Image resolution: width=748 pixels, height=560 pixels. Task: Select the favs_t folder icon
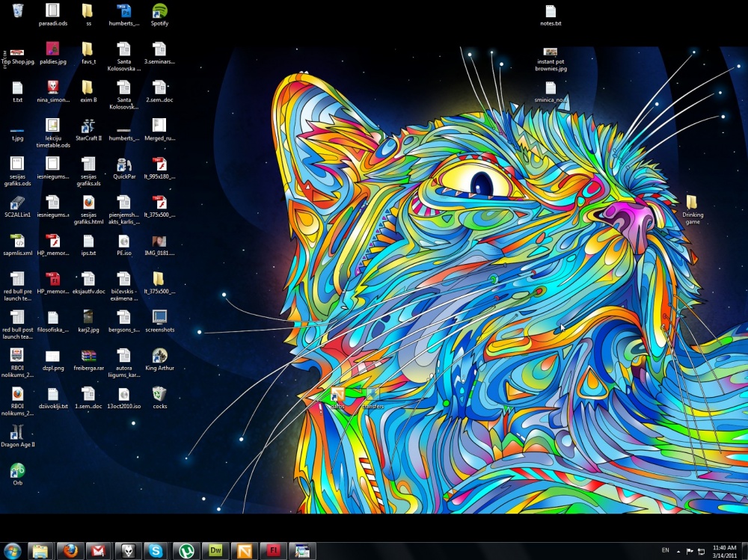[x=88, y=49]
